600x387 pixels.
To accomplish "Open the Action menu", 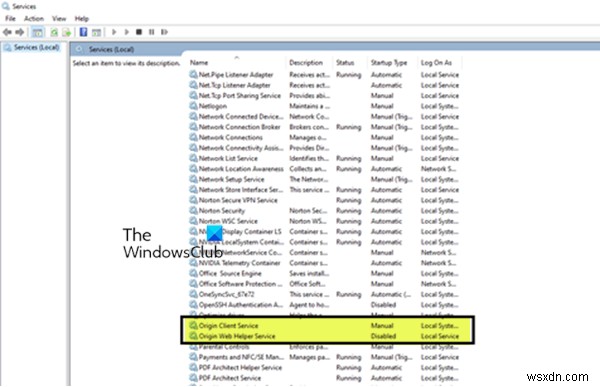I will pos(34,18).
